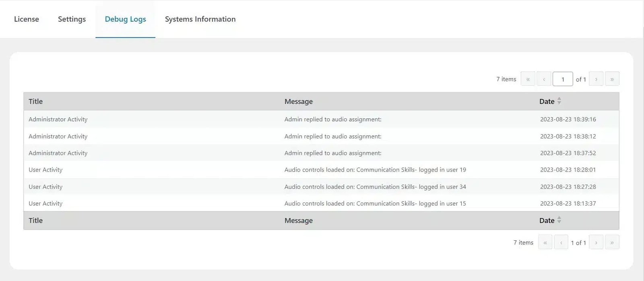Image resolution: width=644 pixels, height=281 pixels.
Task: Click date 2023-08-23 18:28:01
Action: point(568,170)
